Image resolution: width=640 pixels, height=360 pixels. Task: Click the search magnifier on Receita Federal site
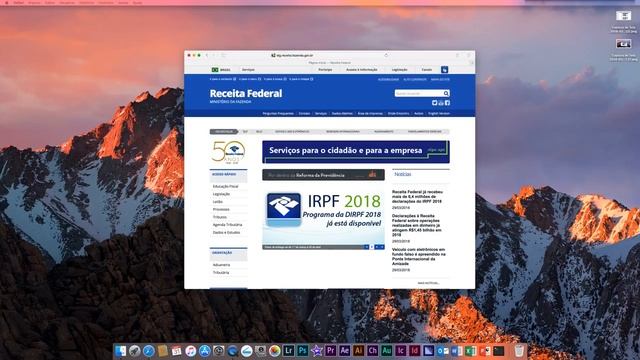click(446, 93)
